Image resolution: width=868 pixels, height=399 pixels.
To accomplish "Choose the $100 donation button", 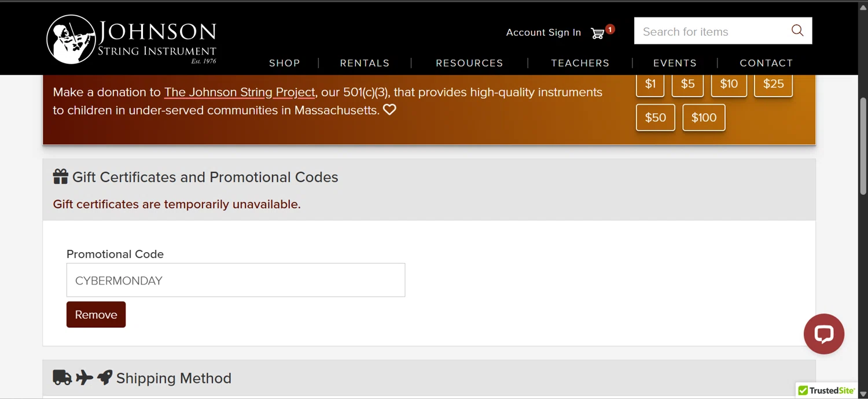I will pyautogui.click(x=704, y=117).
